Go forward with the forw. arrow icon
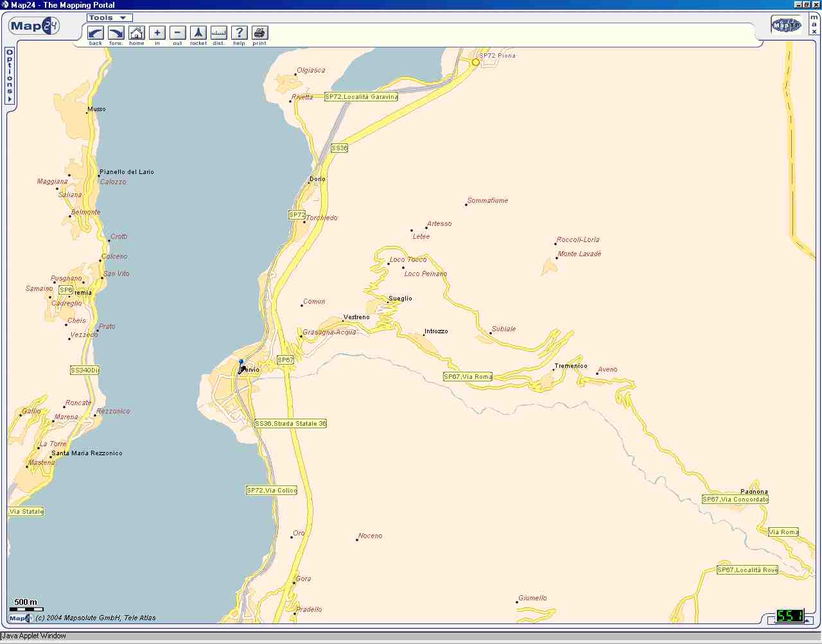The image size is (822, 644). 116,33
